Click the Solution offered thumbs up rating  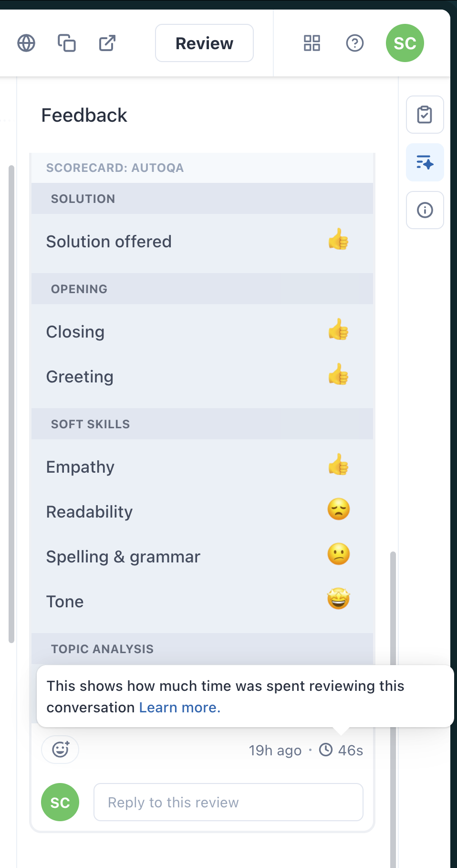click(x=338, y=240)
